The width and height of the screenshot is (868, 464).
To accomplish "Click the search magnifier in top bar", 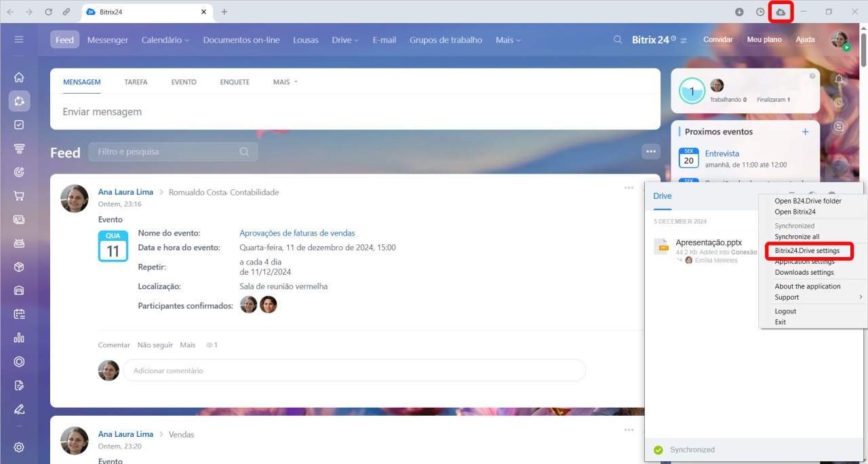I will click(618, 40).
